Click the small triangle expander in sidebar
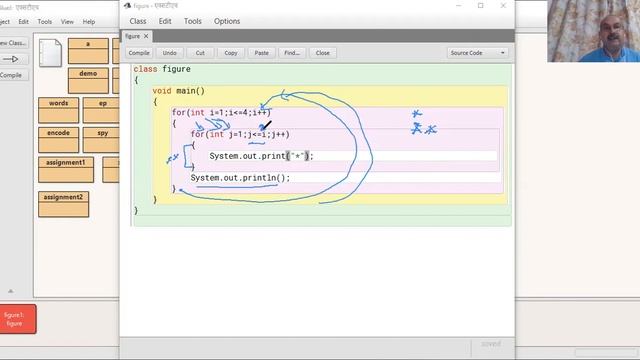Viewport: 640px width, 360px height. 11,291
